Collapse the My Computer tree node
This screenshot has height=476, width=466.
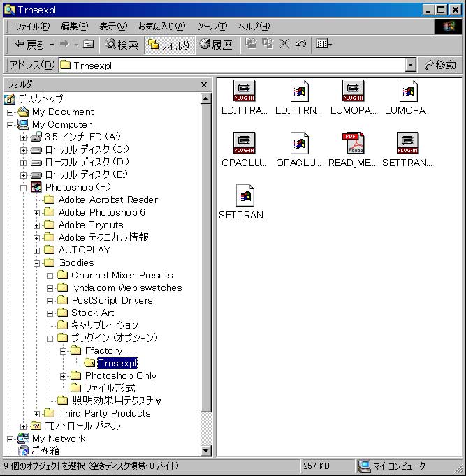click(10, 125)
